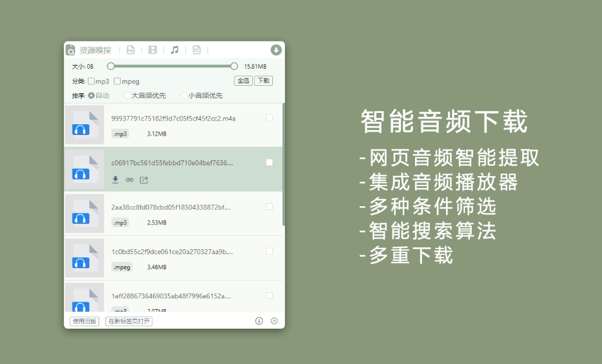This screenshot has width=602, height=364.
Task: Click the circular download icon at top right
Action: [x=275, y=49]
